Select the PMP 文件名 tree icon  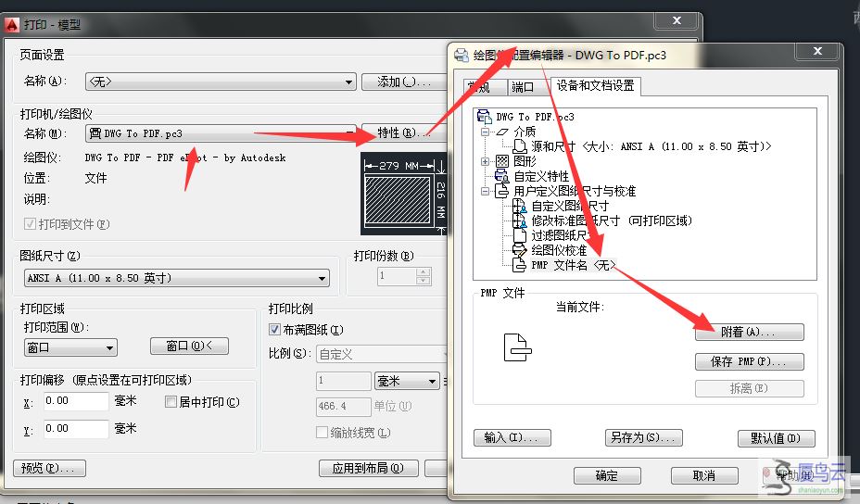[x=519, y=266]
